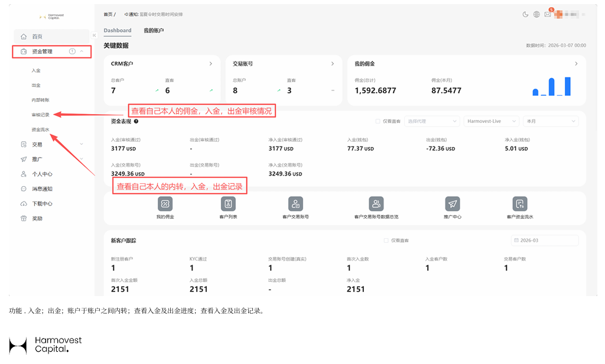
Task: Click the 推广中心 shortcut icon
Action: click(453, 204)
